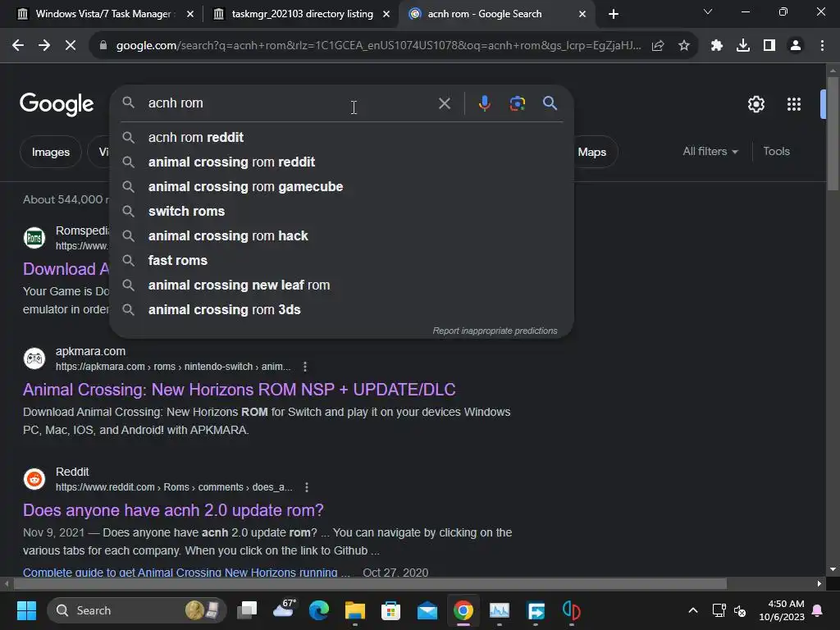Go to Google homepage via logo

pos(57,104)
